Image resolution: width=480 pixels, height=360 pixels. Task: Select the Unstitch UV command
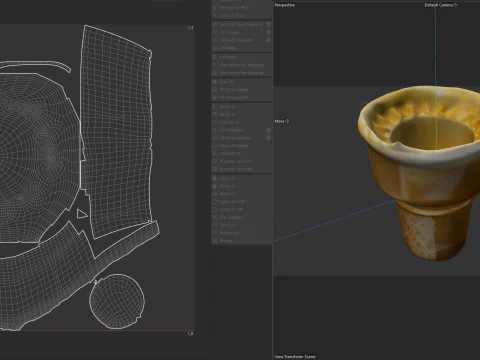(241, 153)
